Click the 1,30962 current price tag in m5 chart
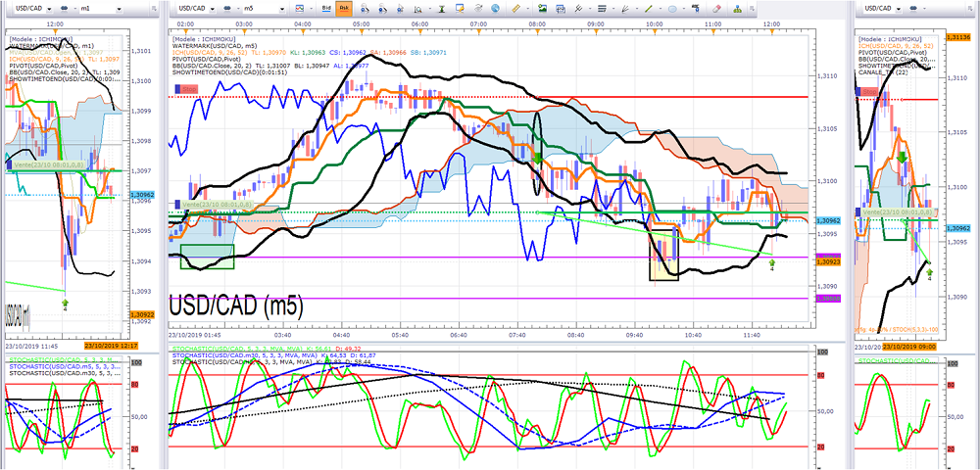Image resolution: width=980 pixels, height=470 pixels. (828, 220)
